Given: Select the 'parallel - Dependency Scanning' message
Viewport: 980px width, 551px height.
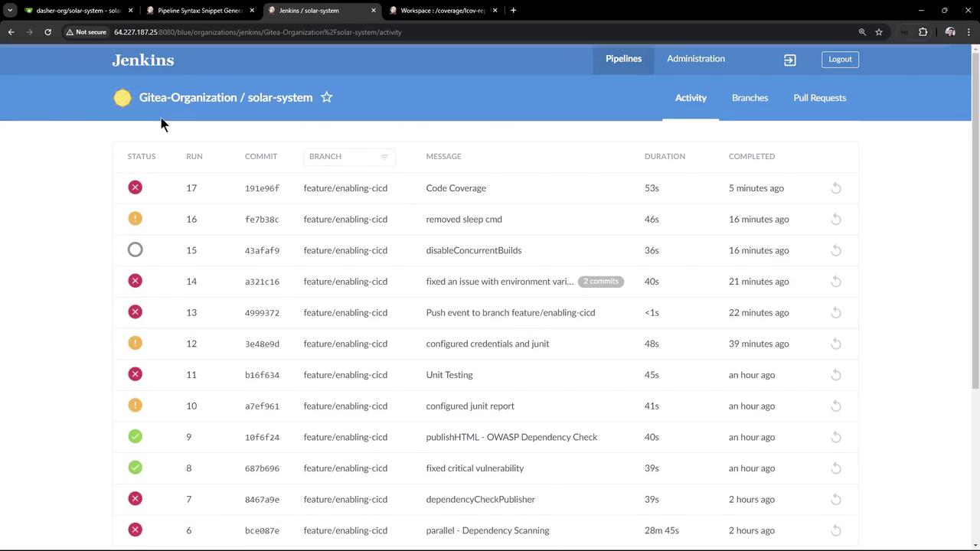Looking at the screenshot, I should point(488,530).
